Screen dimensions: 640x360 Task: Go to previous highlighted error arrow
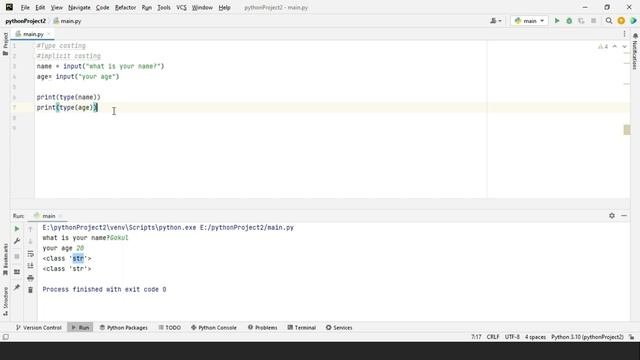tap(615, 47)
